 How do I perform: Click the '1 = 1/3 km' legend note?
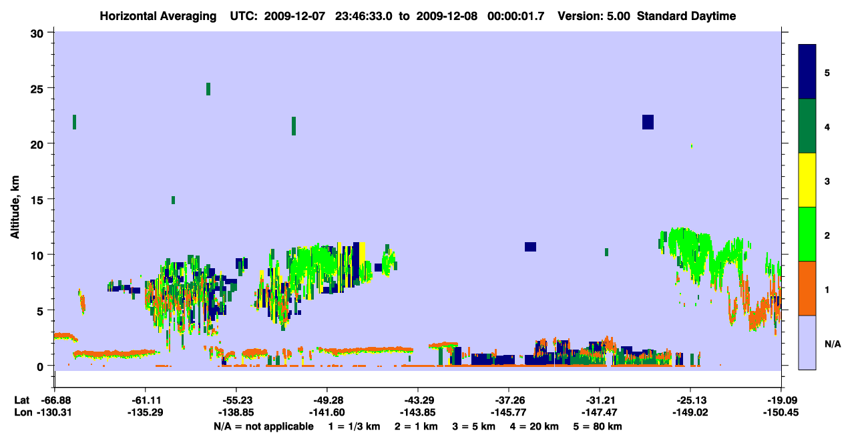tap(355, 426)
